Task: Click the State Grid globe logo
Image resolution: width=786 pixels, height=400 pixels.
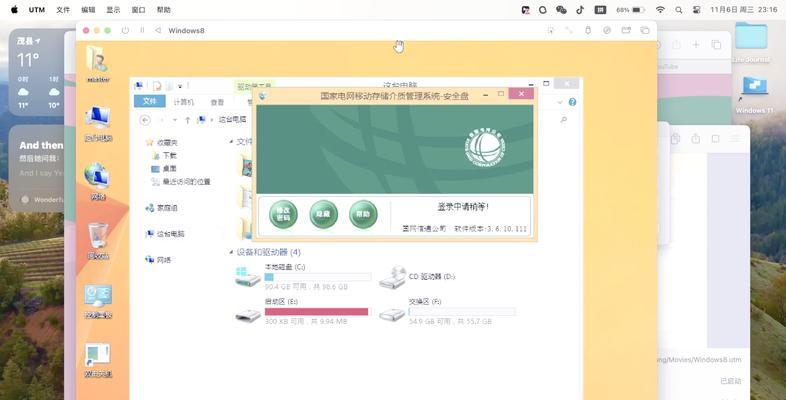Action: 484,147
